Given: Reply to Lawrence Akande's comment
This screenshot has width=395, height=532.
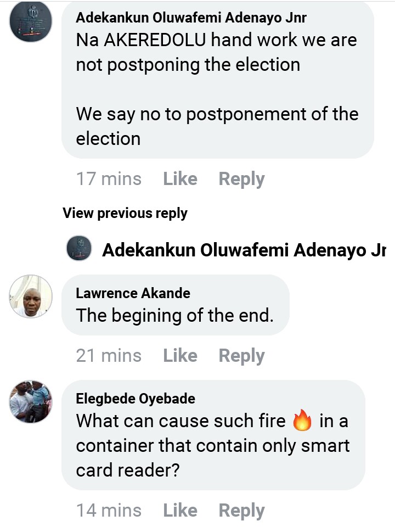Looking at the screenshot, I should coord(241,356).
